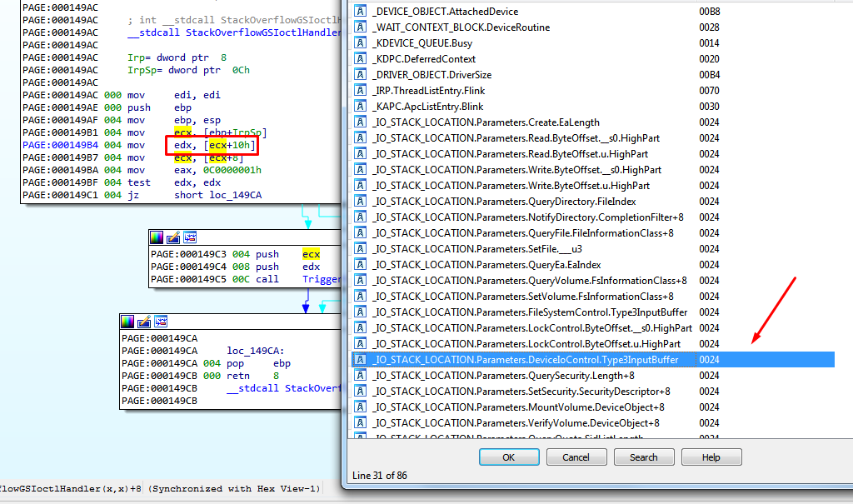Image resolution: width=853 pixels, height=504 pixels.
Task: Set node color for loc_149CA block
Action: (x=128, y=322)
